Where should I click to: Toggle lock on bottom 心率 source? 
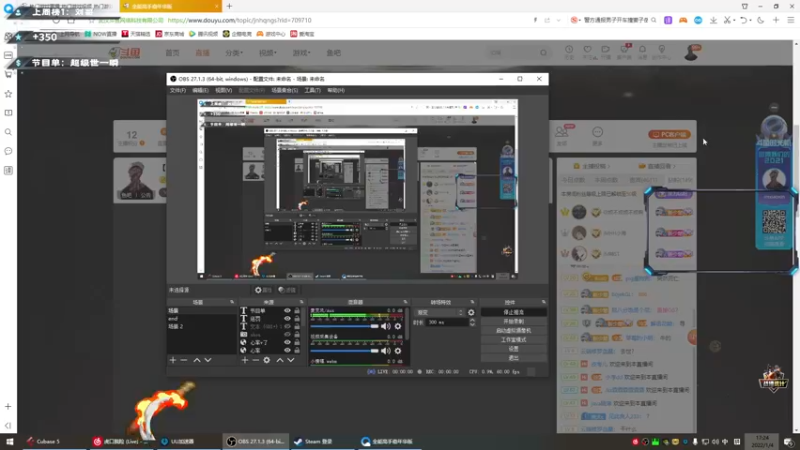[297, 351]
